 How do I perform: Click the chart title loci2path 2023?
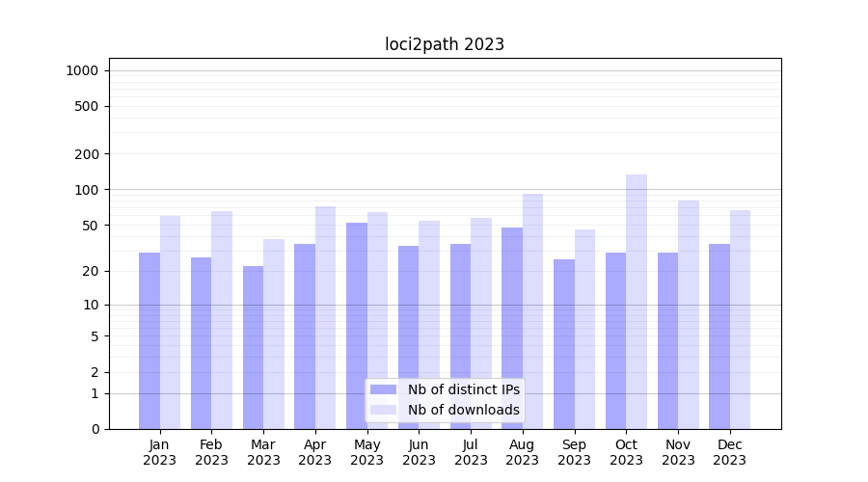tap(445, 44)
